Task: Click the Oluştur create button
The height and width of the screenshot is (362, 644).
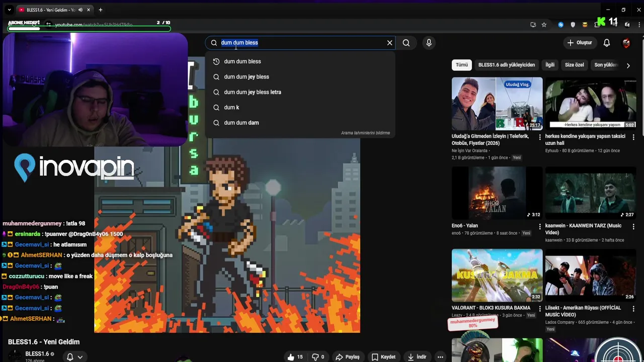Action: (x=580, y=43)
